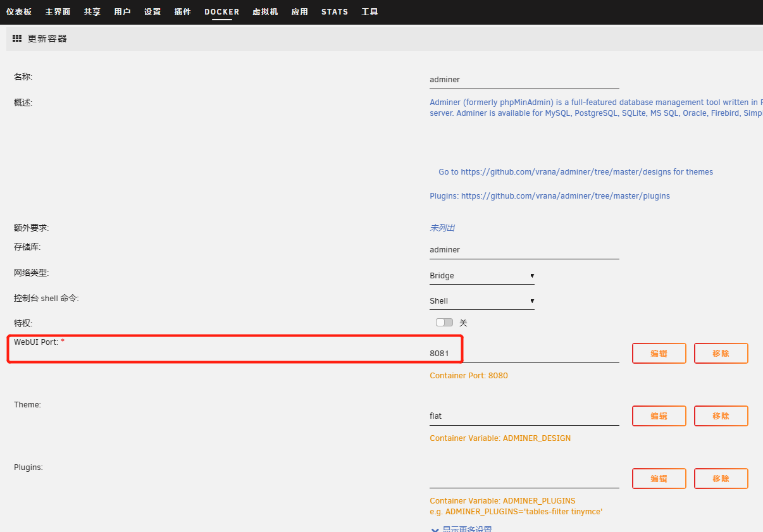This screenshot has height=532, width=763.
Task: Open the 控制台 shell 命令 dropdown
Action: tap(481, 301)
